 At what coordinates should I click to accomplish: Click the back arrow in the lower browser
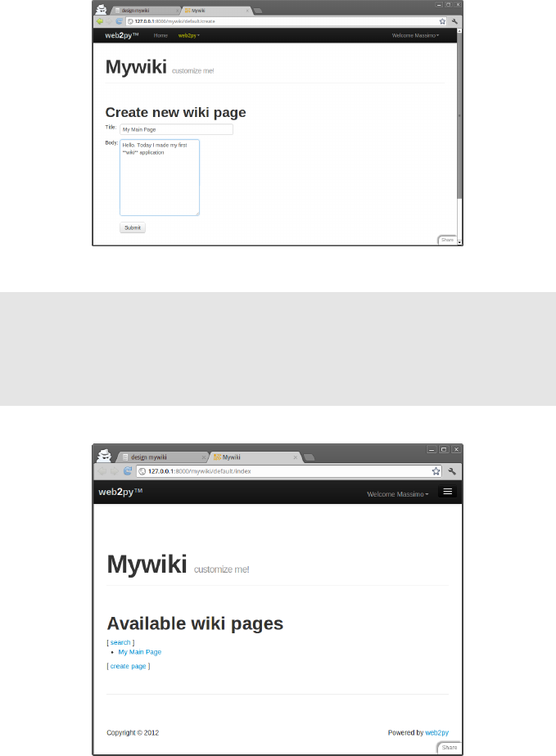102,471
